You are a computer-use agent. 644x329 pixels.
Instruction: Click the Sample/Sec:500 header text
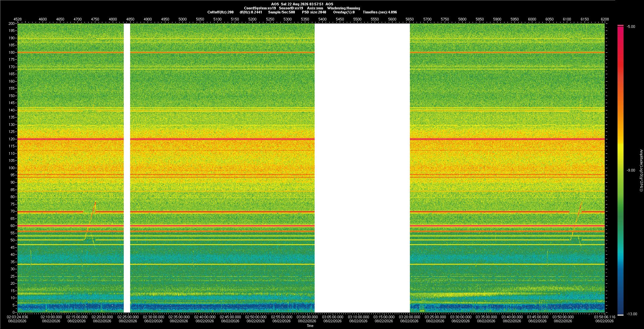pyautogui.click(x=281, y=12)
